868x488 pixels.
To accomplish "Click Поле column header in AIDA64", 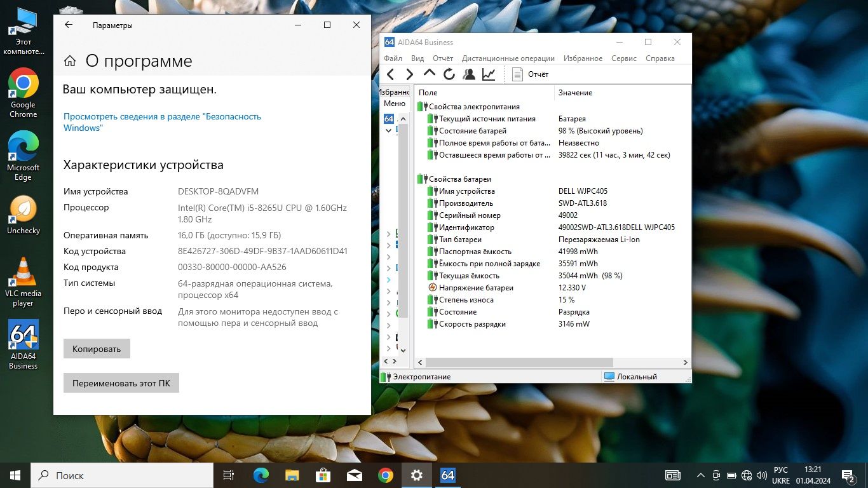I will (484, 93).
